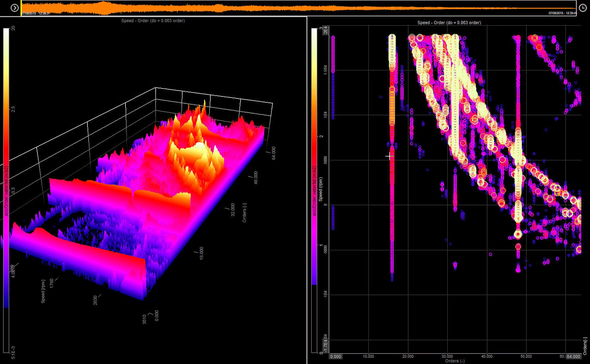Edit the -1.7E4 lower speed axis limit

point(325,346)
